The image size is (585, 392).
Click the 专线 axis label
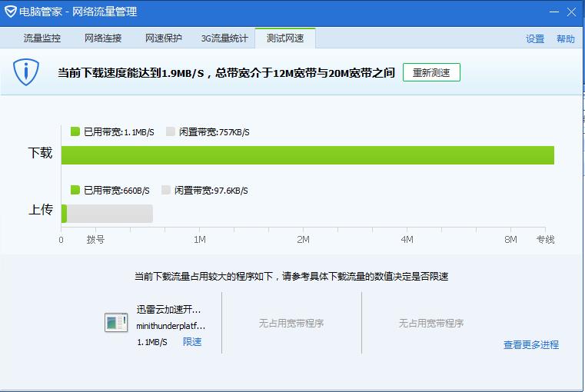pyautogui.click(x=546, y=240)
